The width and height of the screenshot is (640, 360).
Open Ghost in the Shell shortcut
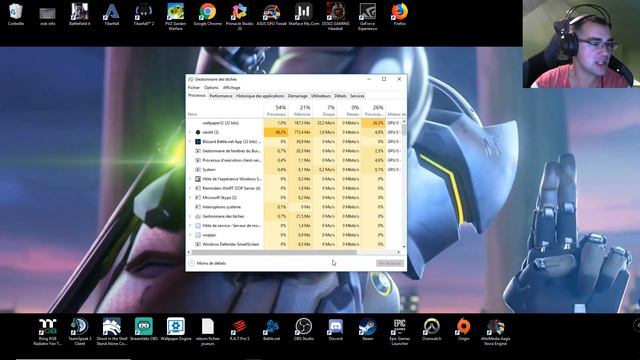(x=111, y=332)
